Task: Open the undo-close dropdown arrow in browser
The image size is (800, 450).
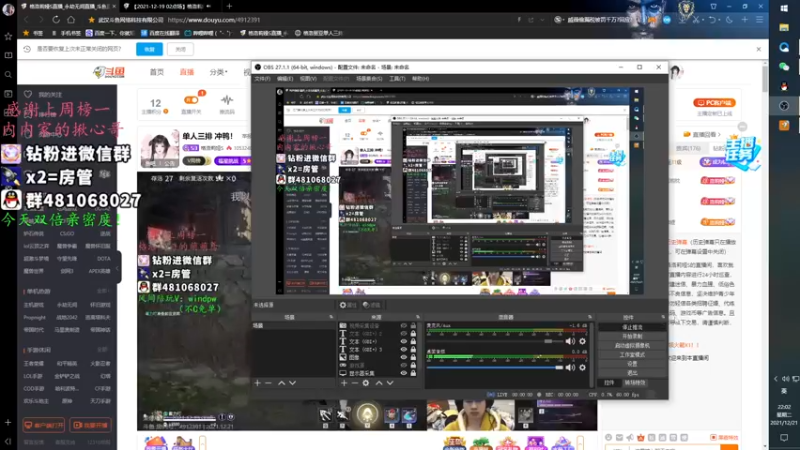Action: (x=719, y=20)
